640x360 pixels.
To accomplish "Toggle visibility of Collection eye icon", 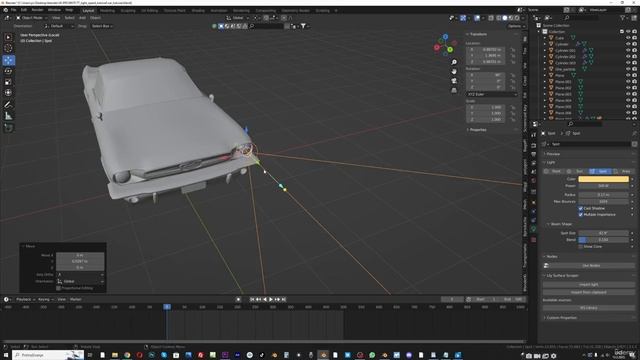I will point(628,31).
